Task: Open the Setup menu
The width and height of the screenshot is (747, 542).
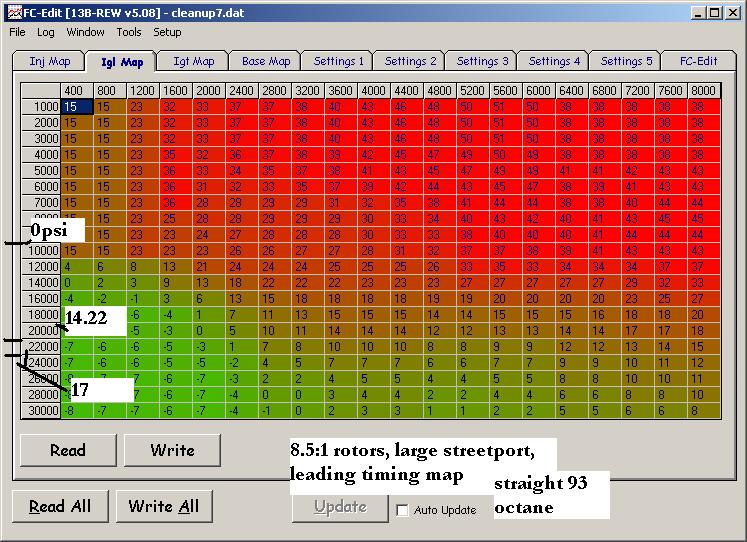Action: click(167, 32)
